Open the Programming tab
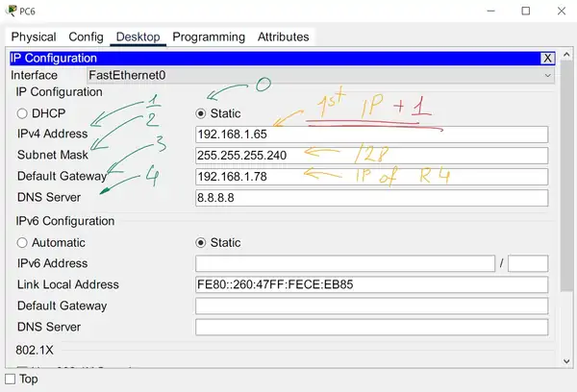 (209, 37)
